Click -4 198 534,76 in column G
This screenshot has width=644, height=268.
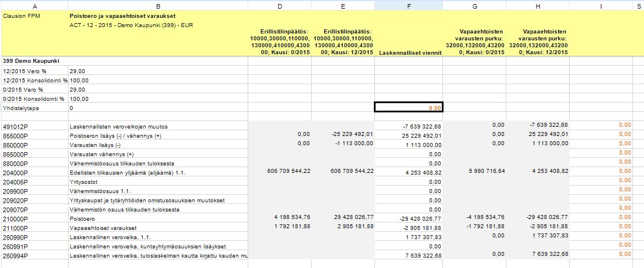coord(484,217)
